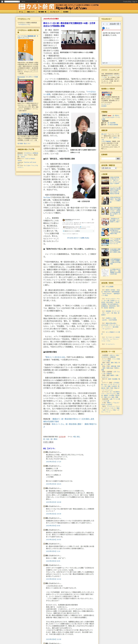Screen dimensions: 138x644
Task: Open the article title 鈴木エイト氏と統一教会信者が双方勝訴宣言
Action: (69, 24)
